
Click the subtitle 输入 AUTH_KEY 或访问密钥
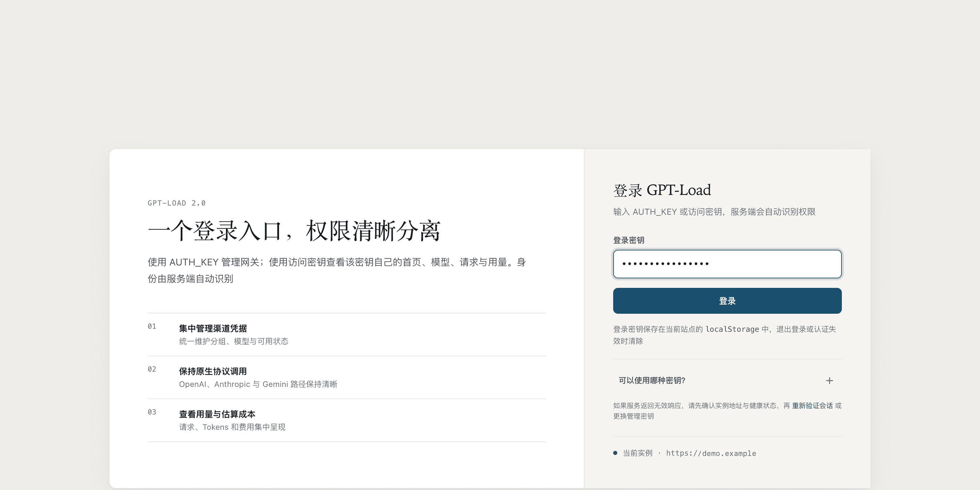coord(714,212)
